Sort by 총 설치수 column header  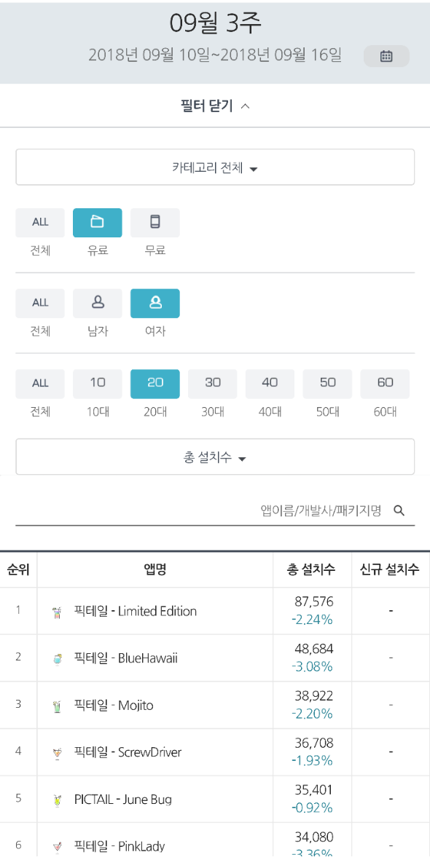click(311, 569)
